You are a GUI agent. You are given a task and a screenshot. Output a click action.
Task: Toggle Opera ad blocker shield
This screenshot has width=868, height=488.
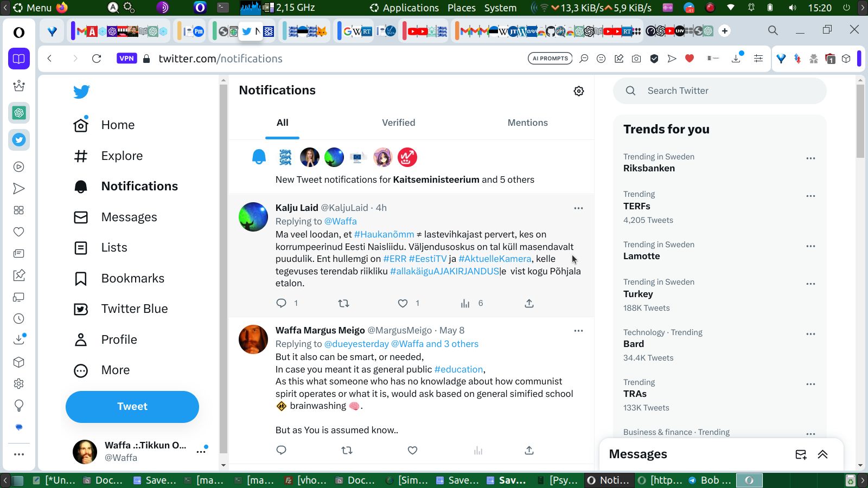[654, 59]
